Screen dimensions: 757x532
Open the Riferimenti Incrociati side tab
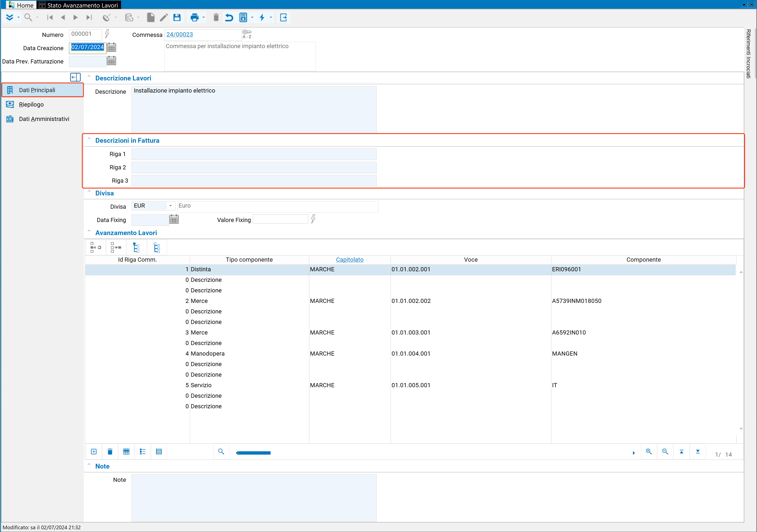[x=749, y=54]
